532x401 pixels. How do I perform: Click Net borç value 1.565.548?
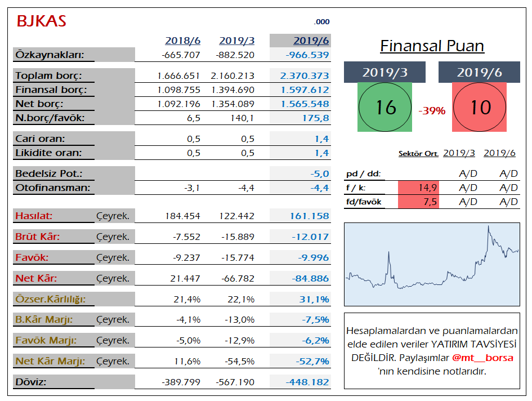pos(305,104)
